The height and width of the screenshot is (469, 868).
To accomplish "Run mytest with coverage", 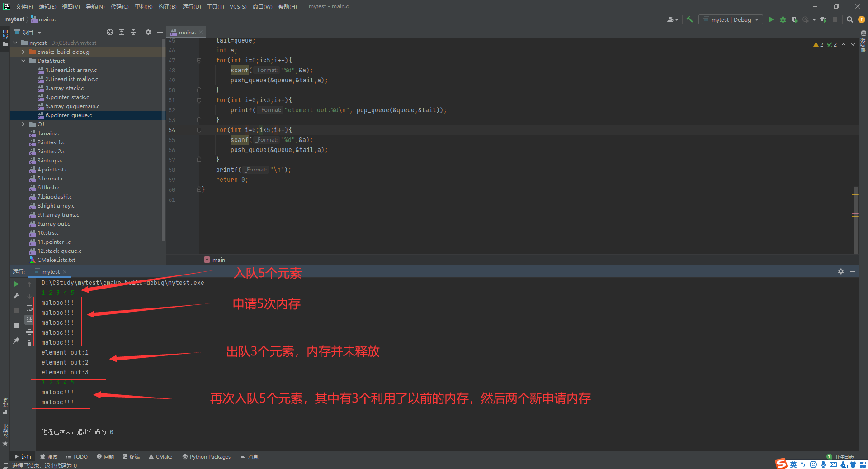I will 794,19.
